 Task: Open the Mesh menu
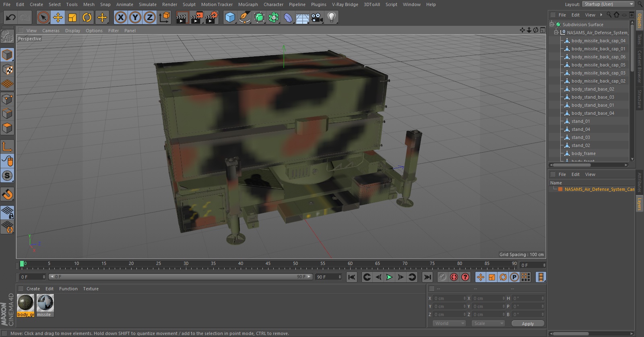(x=89, y=4)
